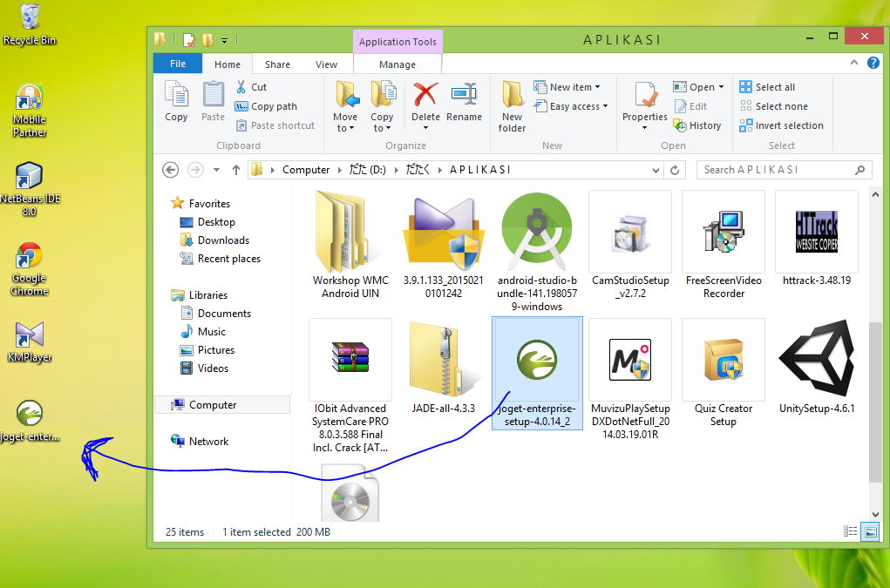Select Libraries in navigation pane
Image resolution: width=890 pixels, height=588 pixels.
click(x=200, y=294)
